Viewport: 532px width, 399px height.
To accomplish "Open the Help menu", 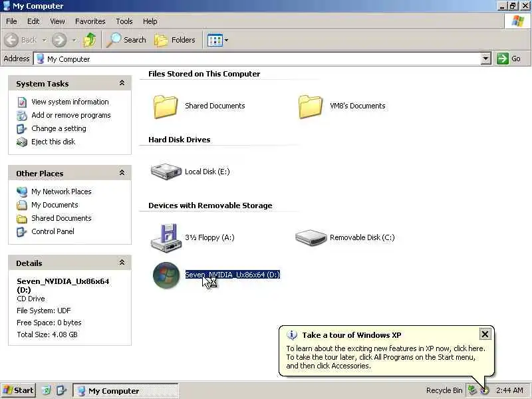I will coord(150,21).
